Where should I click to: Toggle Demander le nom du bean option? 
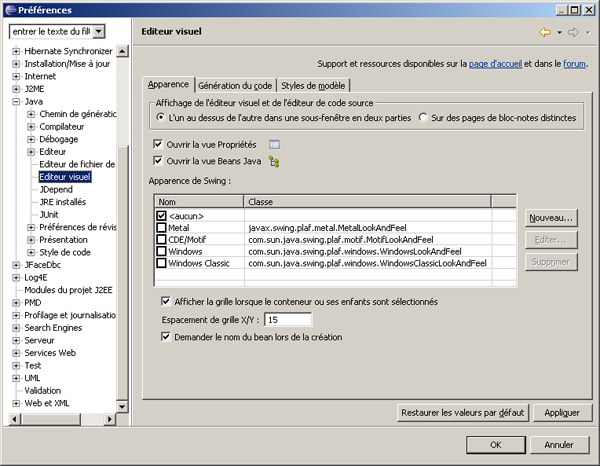coord(166,337)
